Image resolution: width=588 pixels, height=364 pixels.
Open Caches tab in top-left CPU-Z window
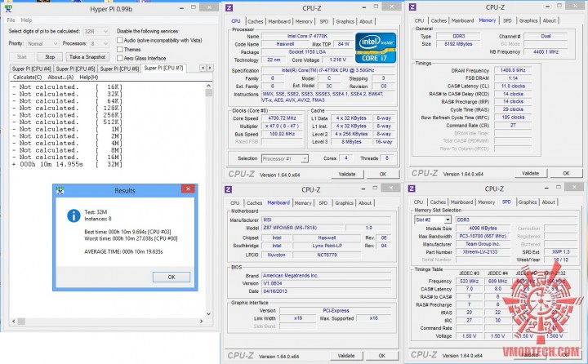[256, 21]
